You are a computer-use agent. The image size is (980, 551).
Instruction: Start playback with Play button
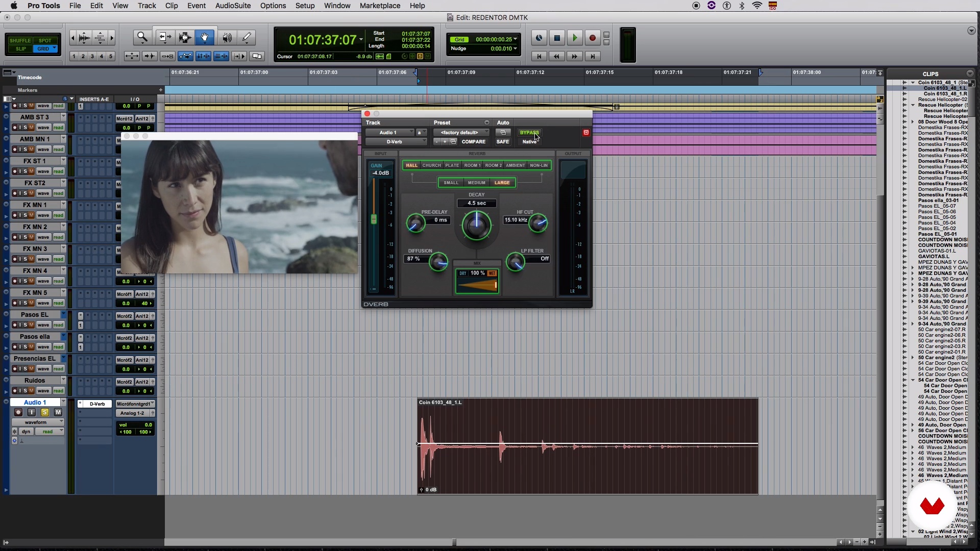point(574,38)
